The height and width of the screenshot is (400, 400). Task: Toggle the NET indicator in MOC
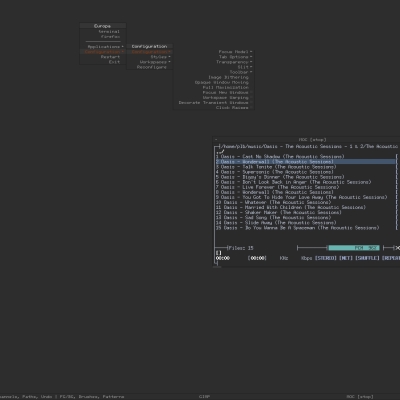coord(346,258)
